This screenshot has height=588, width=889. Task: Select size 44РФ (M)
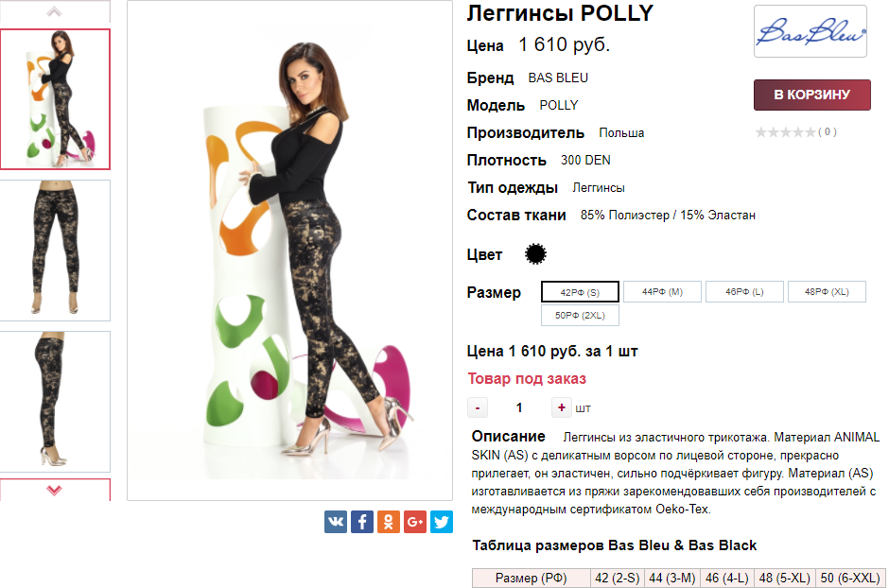point(662,292)
